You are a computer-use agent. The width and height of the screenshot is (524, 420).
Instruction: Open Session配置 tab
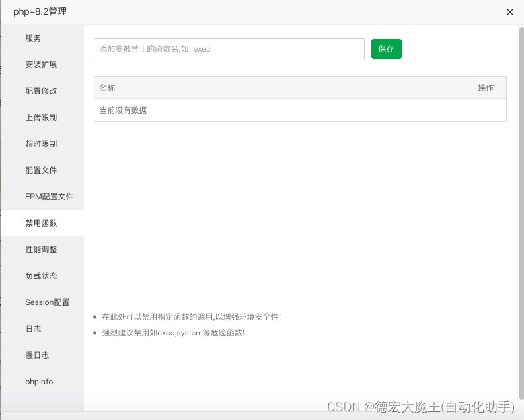click(x=48, y=302)
